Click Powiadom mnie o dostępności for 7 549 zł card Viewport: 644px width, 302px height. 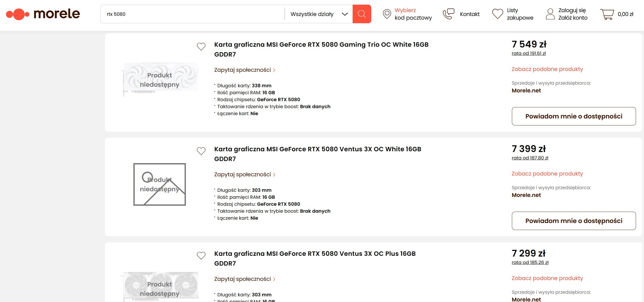pos(573,116)
